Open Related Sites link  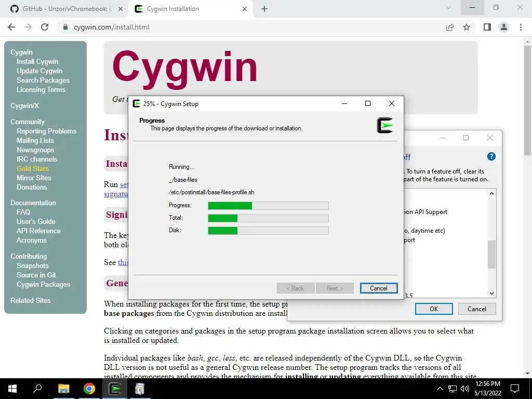coord(30,300)
